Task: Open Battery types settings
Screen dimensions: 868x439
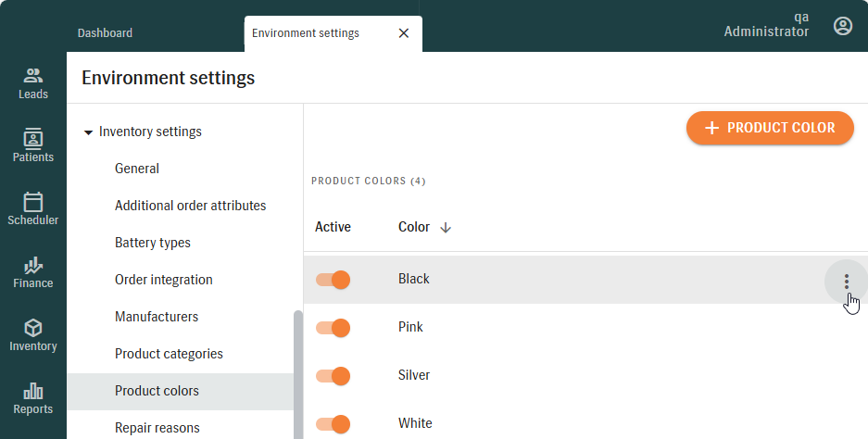Action: tap(153, 243)
